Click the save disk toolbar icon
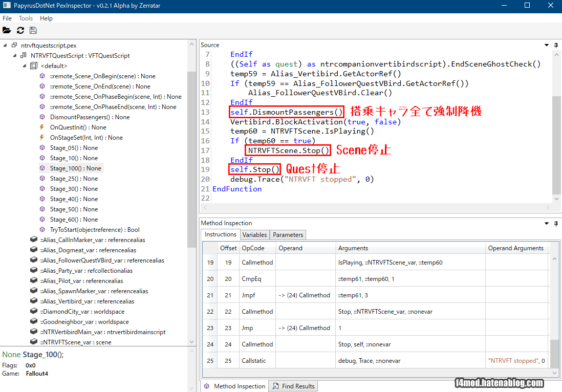 33,31
